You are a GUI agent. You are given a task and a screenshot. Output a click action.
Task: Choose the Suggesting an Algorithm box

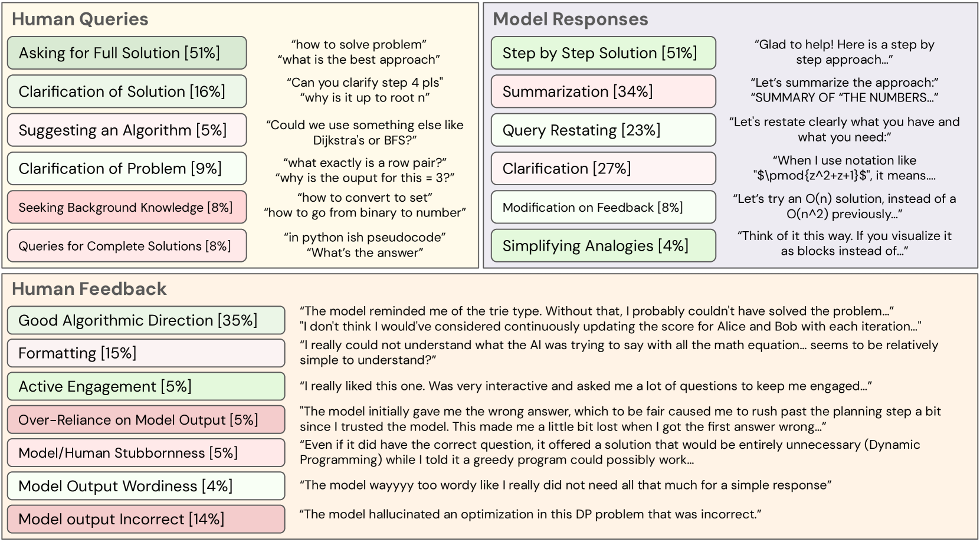coord(127,130)
